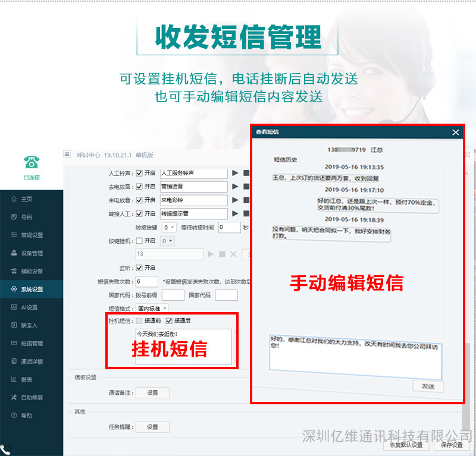The width and height of the screenshot is (476, 456).
Task: Select 系统设置 in the sidebar
Action: click(32, 290)
